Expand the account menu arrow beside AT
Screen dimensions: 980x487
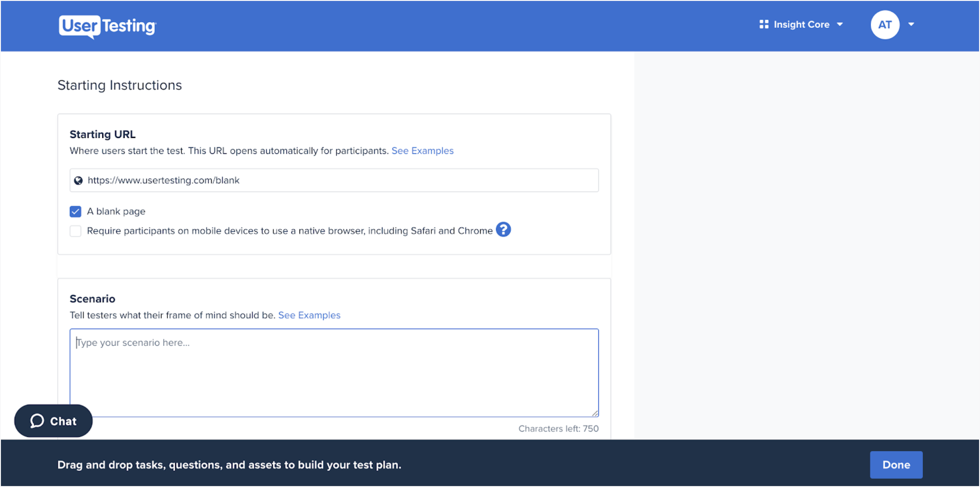point(911,24)
